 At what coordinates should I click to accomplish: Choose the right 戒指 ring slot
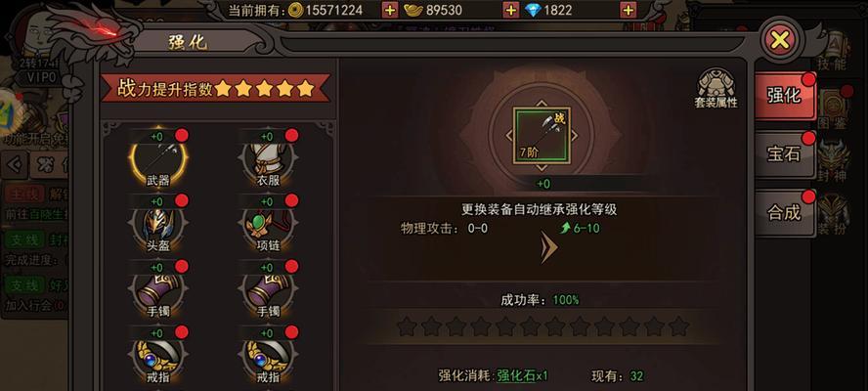(268, 355)
